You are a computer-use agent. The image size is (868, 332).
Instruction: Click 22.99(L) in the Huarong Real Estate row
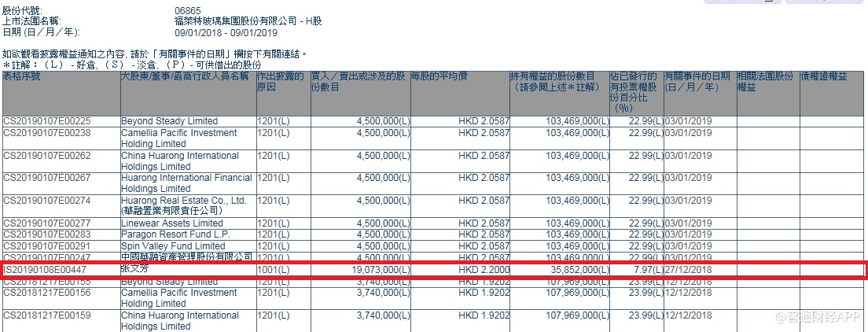[646, 200]
